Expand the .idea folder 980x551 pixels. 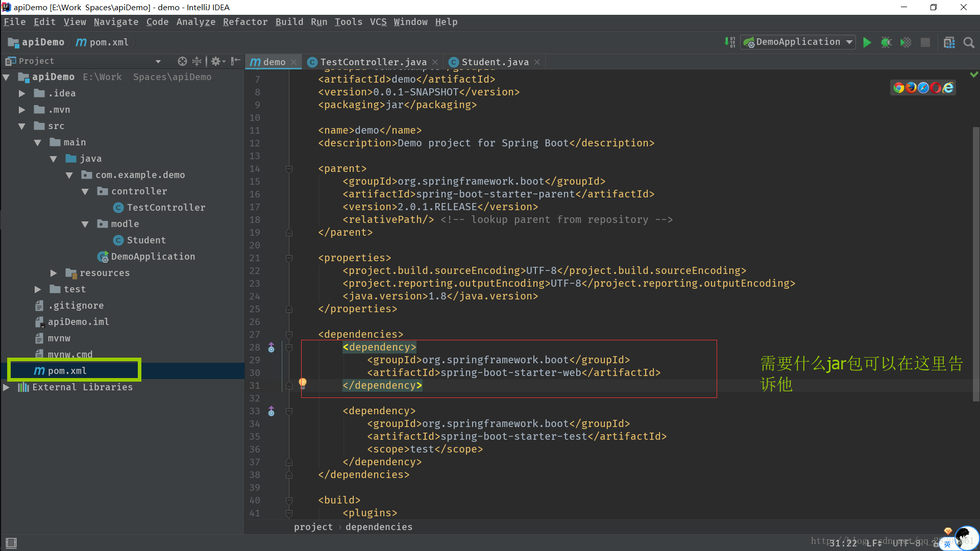(21, 94)
